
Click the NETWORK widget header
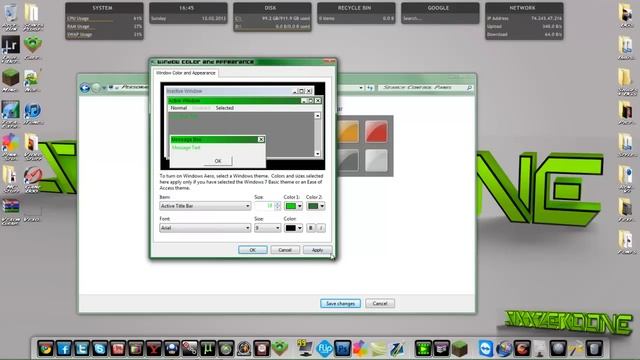coord(522,8)
